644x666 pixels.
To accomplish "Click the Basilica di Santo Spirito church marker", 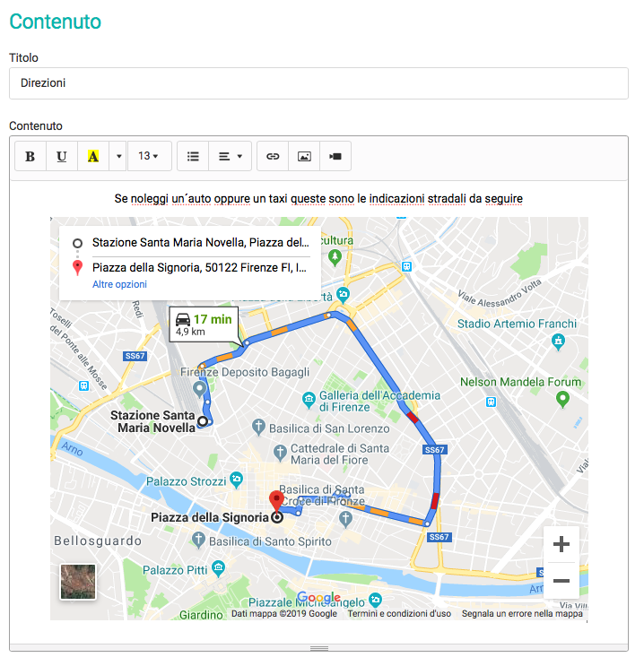I will coord(198,540).
